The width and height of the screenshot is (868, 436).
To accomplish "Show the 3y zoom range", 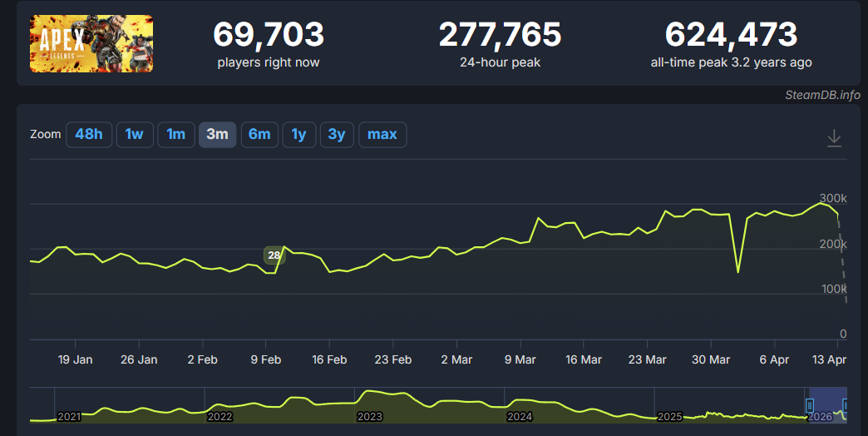I will coord(337,135).
